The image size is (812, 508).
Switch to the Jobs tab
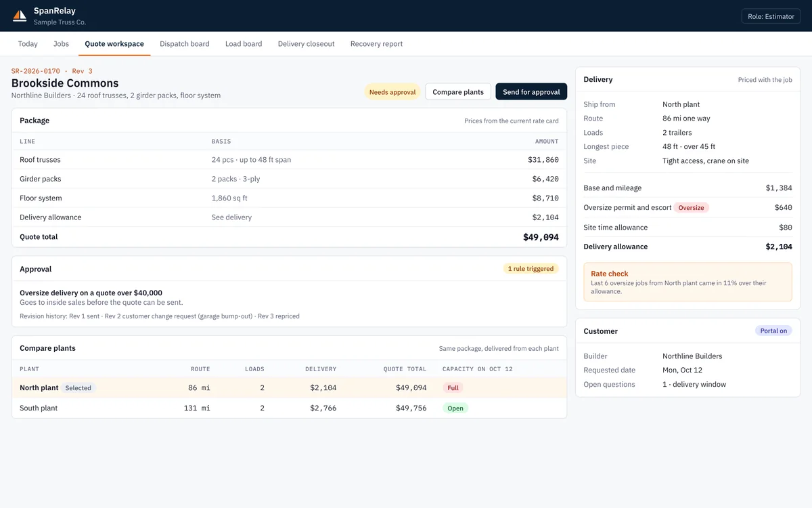[x=61, y=44]
